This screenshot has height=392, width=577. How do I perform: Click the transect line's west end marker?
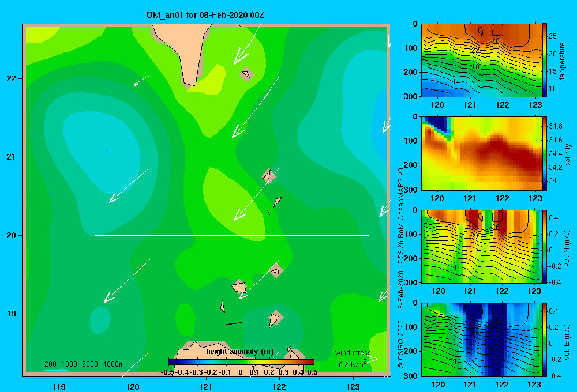[96, 235]
